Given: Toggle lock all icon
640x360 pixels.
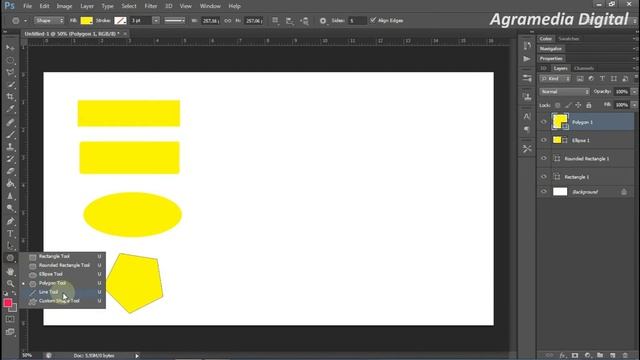Looking at the screenshot, I should [589, 105].
